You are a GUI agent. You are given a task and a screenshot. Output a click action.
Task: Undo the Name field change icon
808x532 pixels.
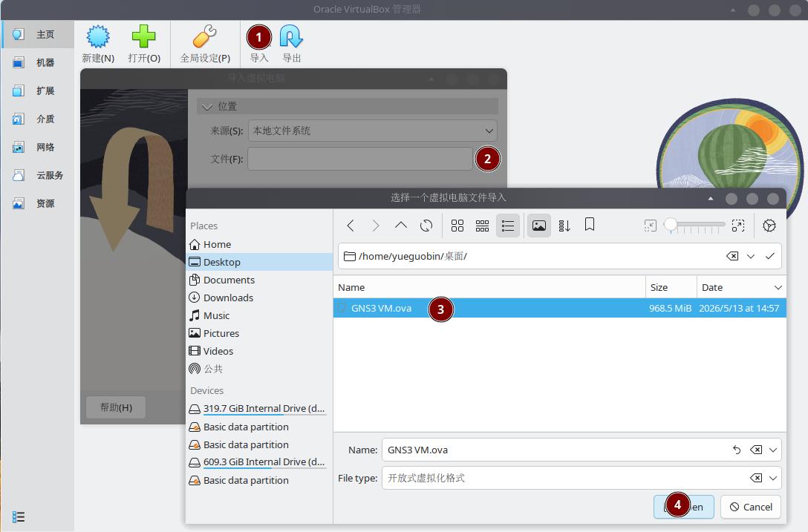(737, 450)
